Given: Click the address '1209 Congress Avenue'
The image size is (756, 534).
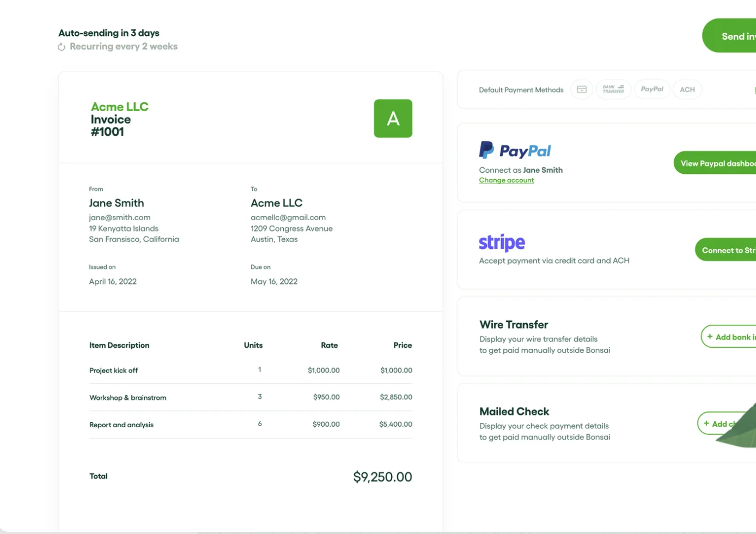Looking at the screenshot, I should click(x=291, y=228).
